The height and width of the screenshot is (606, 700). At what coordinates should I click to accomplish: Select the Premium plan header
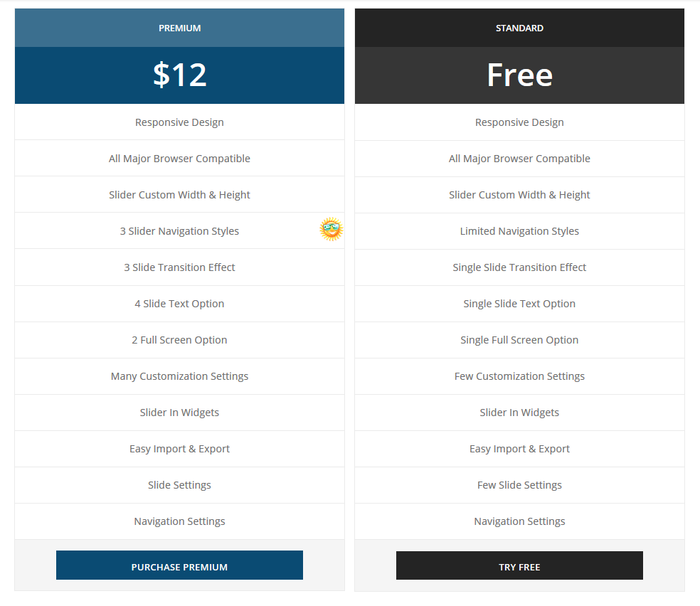coord(179,28)
